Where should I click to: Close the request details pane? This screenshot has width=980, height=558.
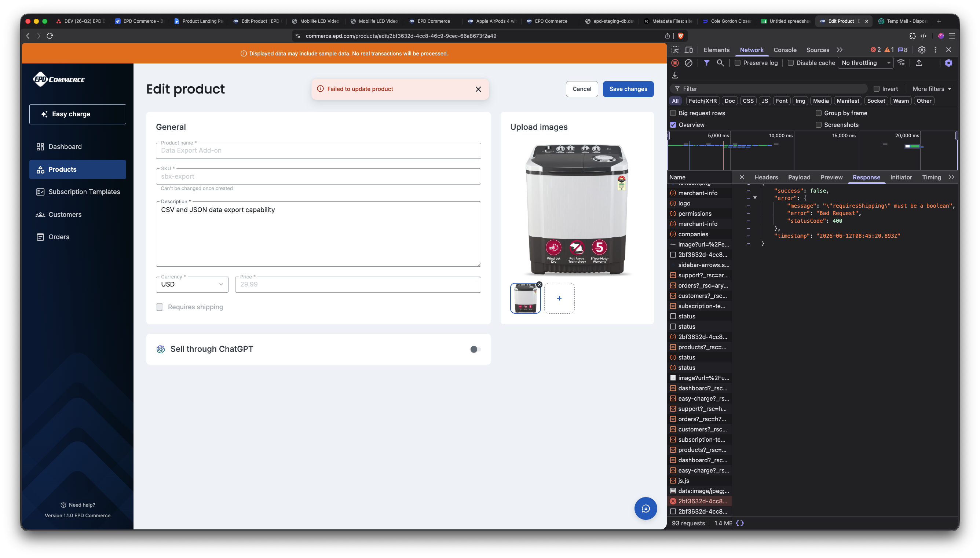(742, 177)
